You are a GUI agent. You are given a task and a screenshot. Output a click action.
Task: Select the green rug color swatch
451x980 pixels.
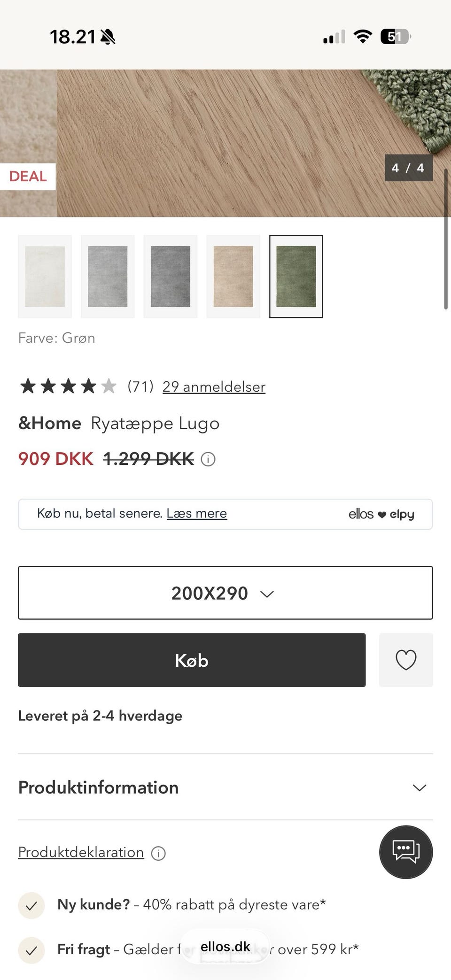click(296, 277)
